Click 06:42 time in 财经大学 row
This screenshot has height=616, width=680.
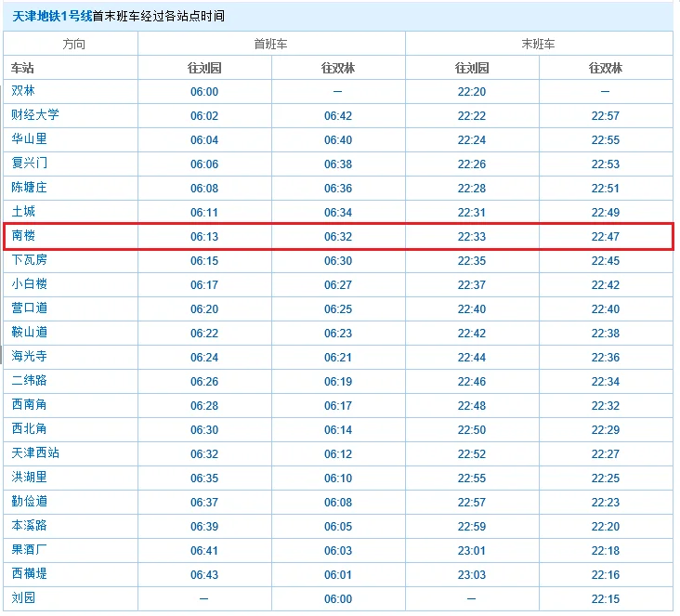[338, 116]
